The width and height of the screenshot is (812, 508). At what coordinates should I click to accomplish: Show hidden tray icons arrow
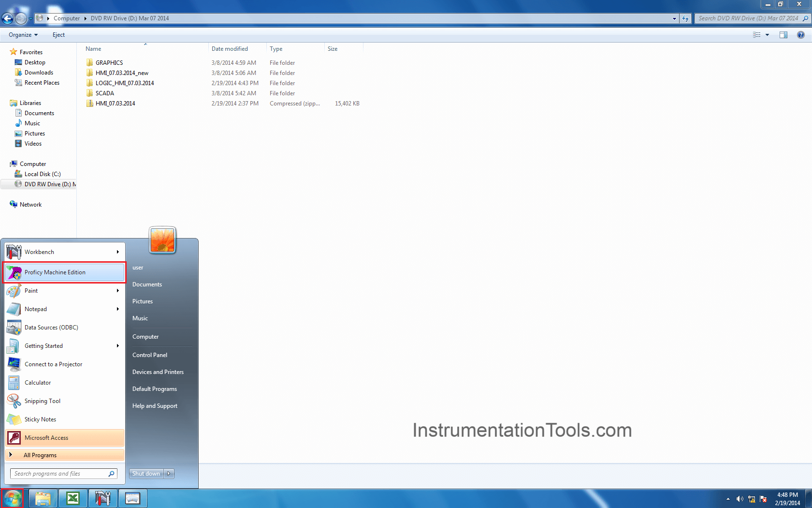tap(728, 499)
